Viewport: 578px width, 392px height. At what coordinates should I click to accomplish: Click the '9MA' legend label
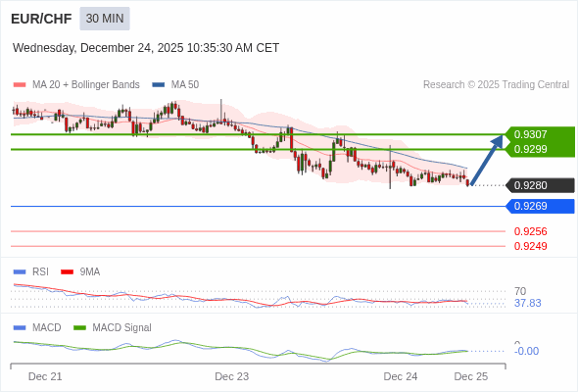point(90,272)
